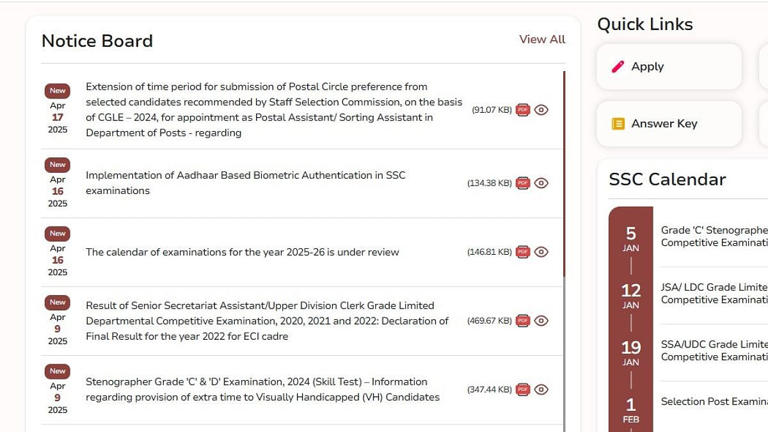Click View All on Notice Board
Viewport: 768px width, 432px height.
click(x=542, y=39)
